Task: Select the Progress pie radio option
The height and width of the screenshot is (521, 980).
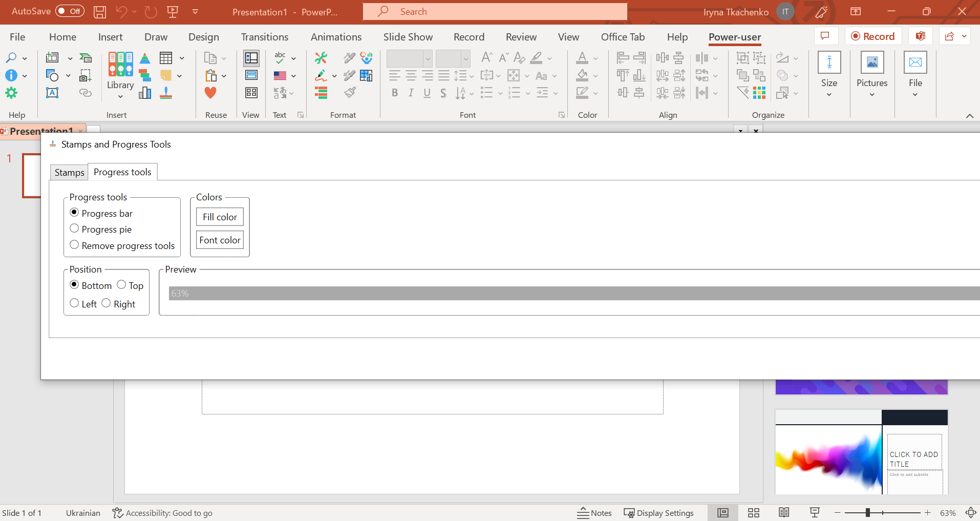Action: point(74,228)
